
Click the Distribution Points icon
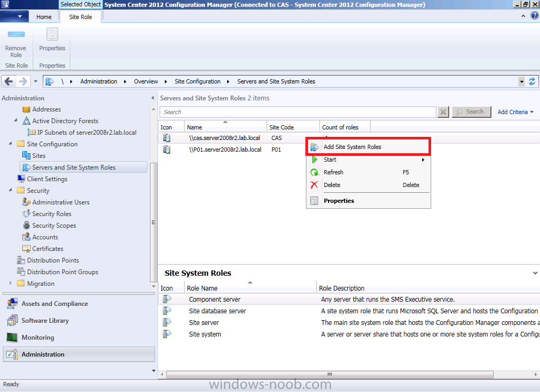click(21, 260)
